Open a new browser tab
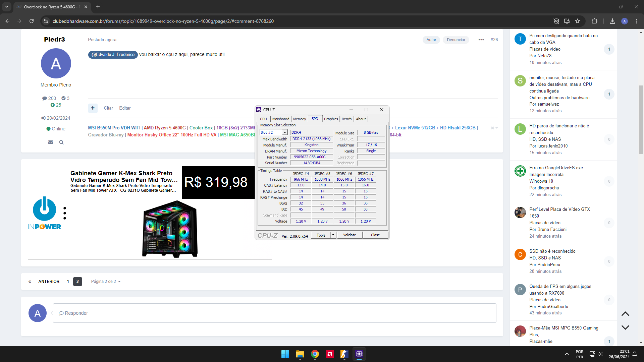The height and width of the screenshot is (362, 644). 98,7
